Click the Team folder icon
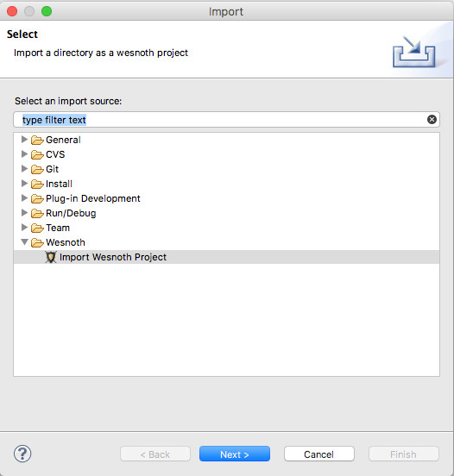 coord(37,228)
